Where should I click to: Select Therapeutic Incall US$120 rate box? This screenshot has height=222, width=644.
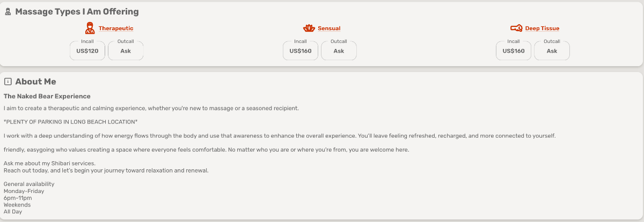point(87,51)
